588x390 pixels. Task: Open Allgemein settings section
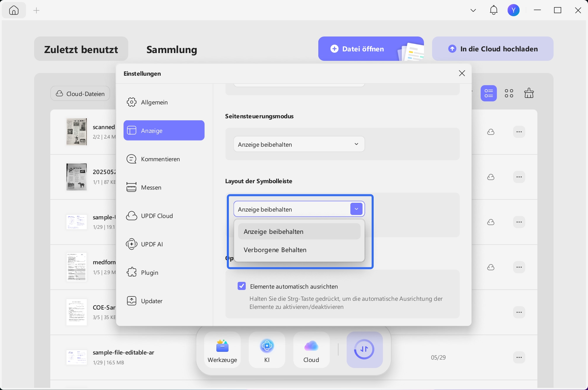[x=164, y=102]
